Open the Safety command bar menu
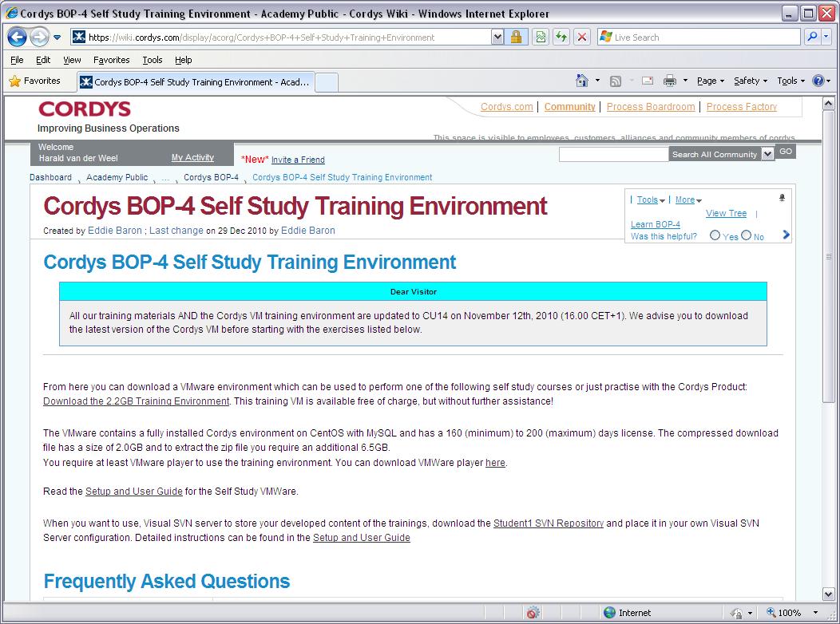This screenshot has height=624, width=840. pyautogui.click(x=751, y=81)
